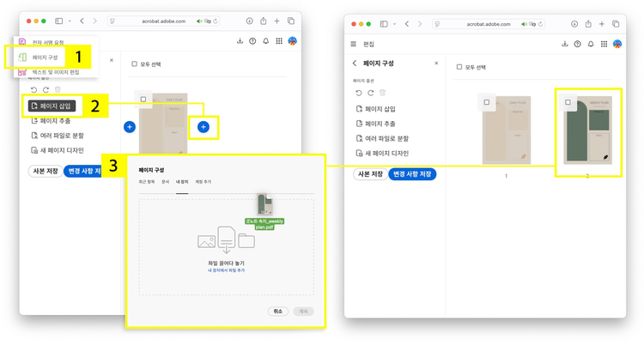Image resolution: width=644 pixels, height=345 pixels.
Task: Select the Weekly Plan page thumbnail in right window
Action: tap(587, 130)
